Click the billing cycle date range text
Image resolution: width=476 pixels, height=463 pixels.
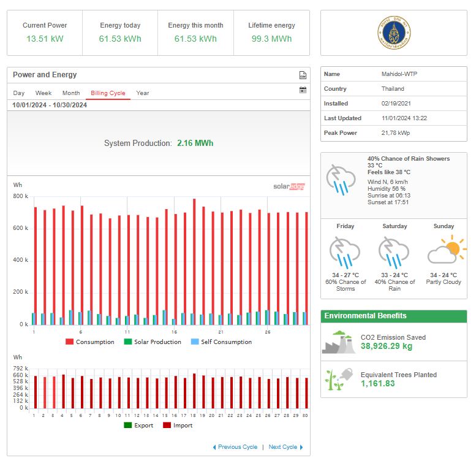(50, 105)
